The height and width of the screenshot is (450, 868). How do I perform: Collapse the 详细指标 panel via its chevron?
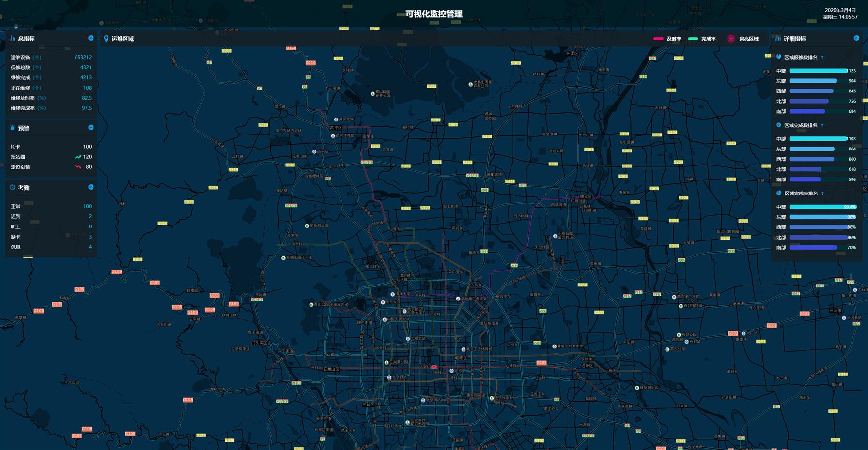pos(856,38)
